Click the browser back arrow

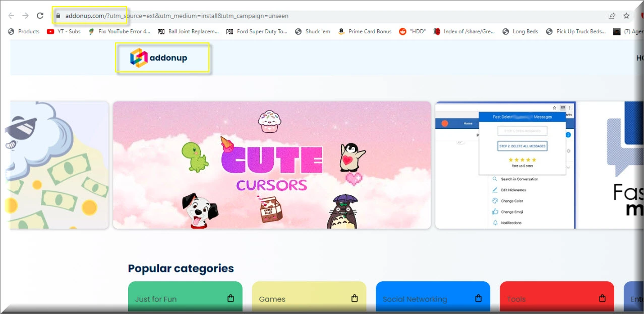(x=11, y=16)
